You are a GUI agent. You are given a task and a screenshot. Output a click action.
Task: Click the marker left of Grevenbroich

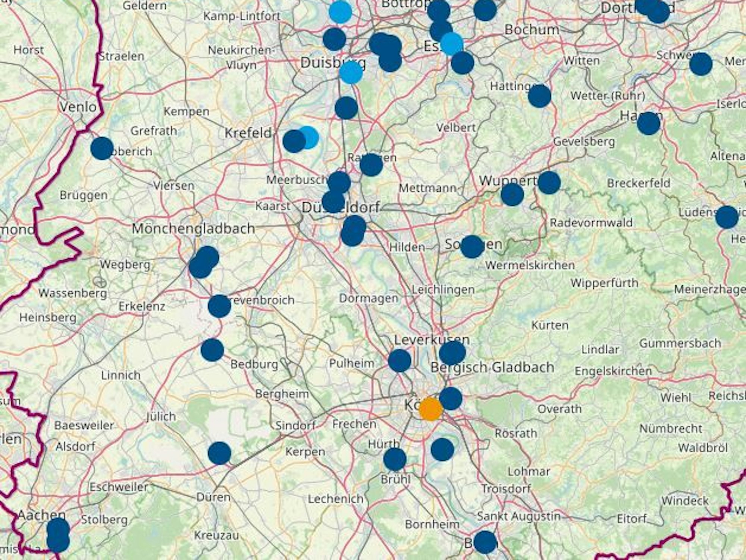pyautogui.click(x=219, y=306)
